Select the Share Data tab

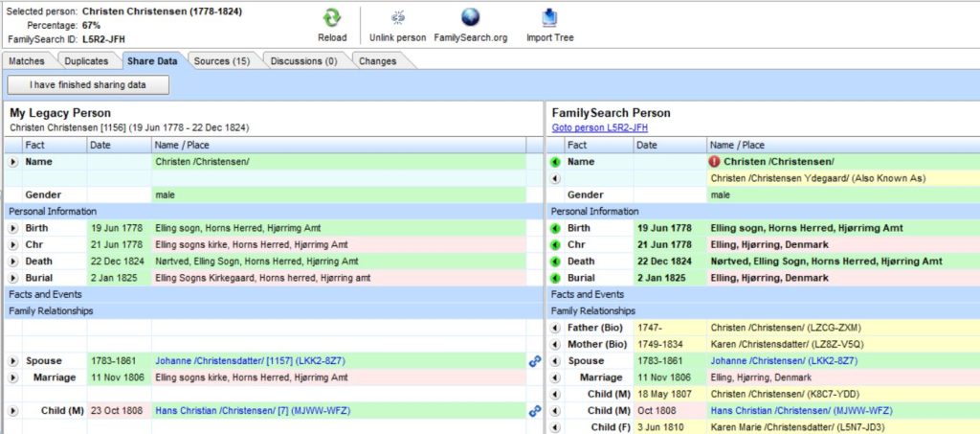[152, 61]
